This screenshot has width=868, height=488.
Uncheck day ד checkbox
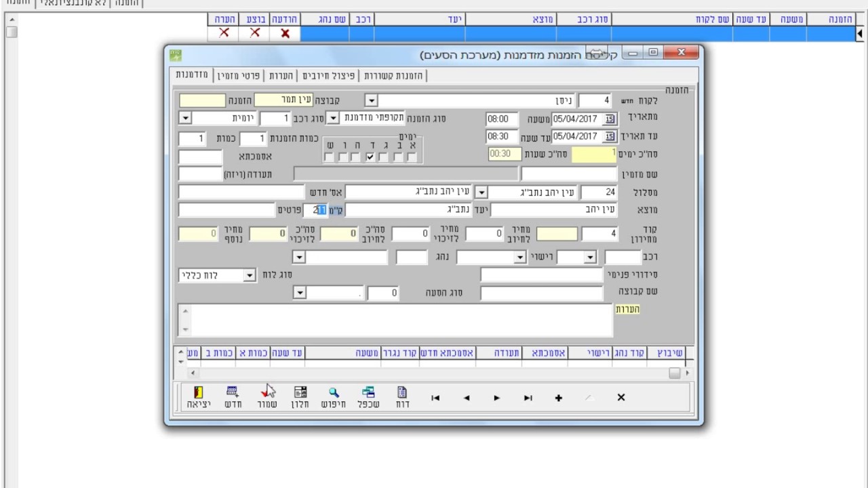click(x=370, y=157)
